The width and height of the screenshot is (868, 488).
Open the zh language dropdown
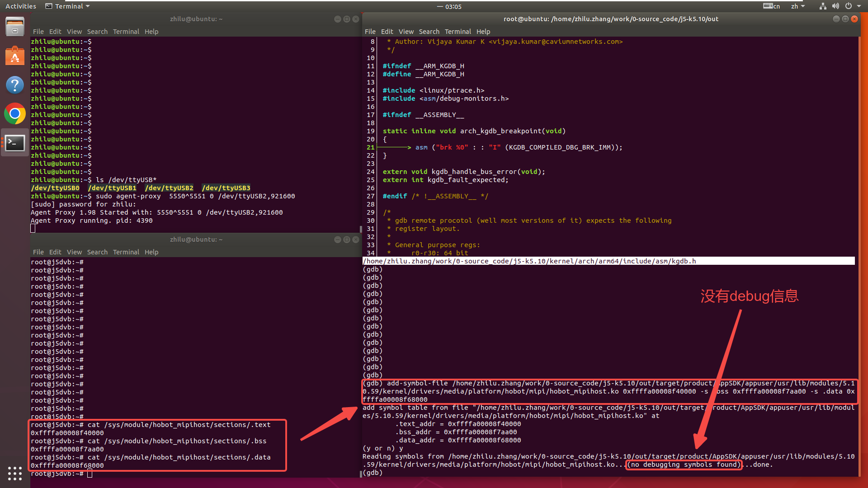pyautogui.click(x=798, y=6)
